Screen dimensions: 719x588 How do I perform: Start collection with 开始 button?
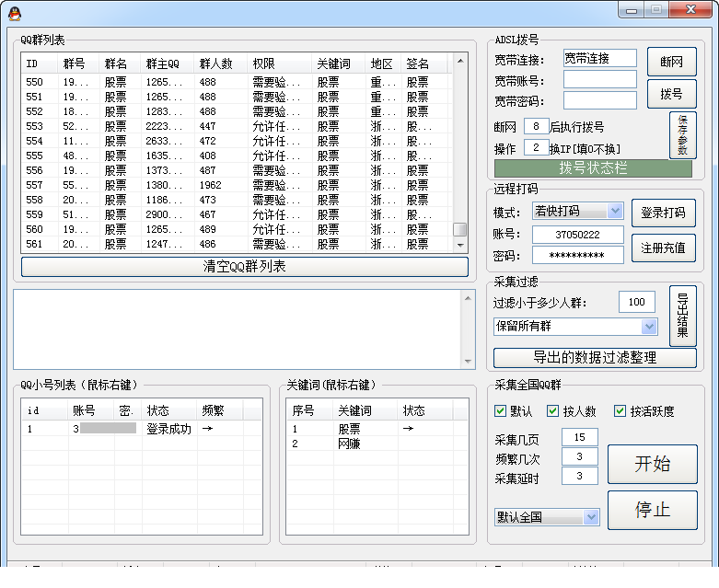653,464
